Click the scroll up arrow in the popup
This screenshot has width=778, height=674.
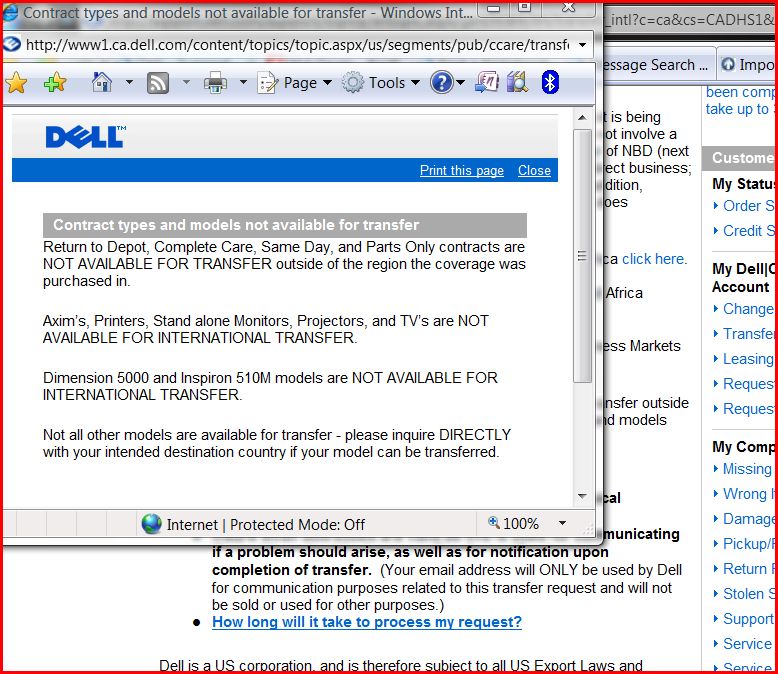583,118
